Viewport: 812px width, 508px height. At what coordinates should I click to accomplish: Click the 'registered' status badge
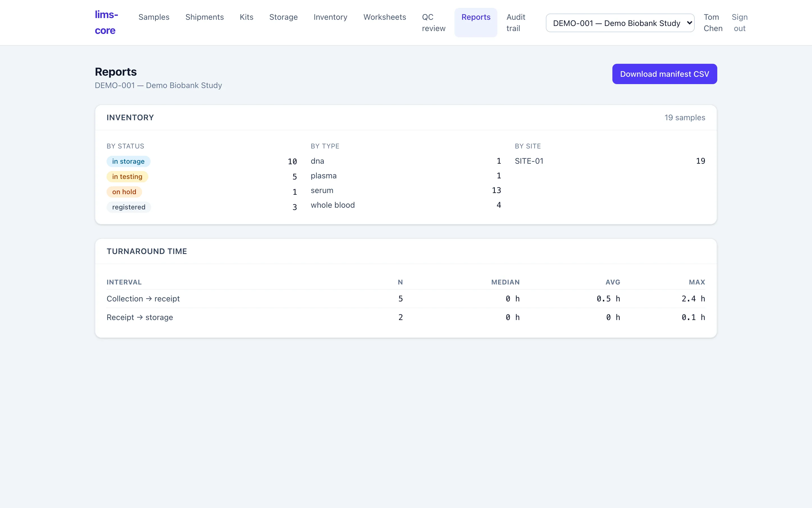[x=129, y=207]
